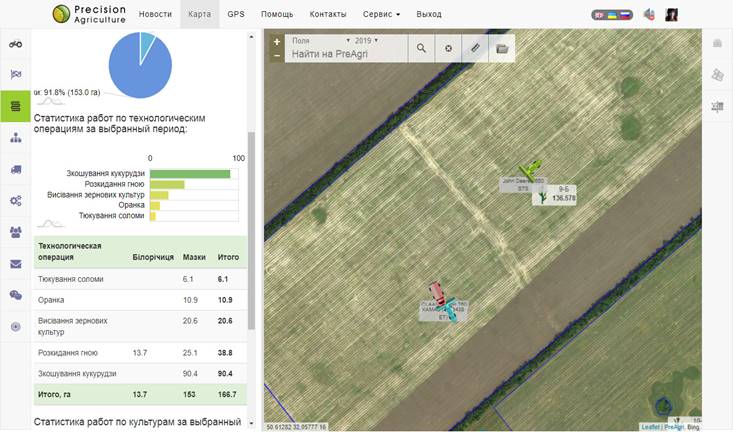Screen dimensions: 733x432
Task: Click the red harvester marker on the field
Action: 433,292
